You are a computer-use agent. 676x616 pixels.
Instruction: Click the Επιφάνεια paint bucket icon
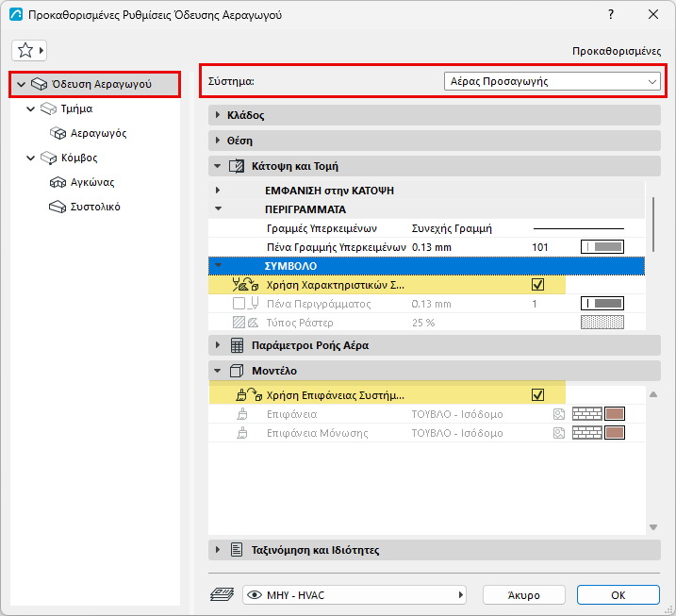(242, 414)
